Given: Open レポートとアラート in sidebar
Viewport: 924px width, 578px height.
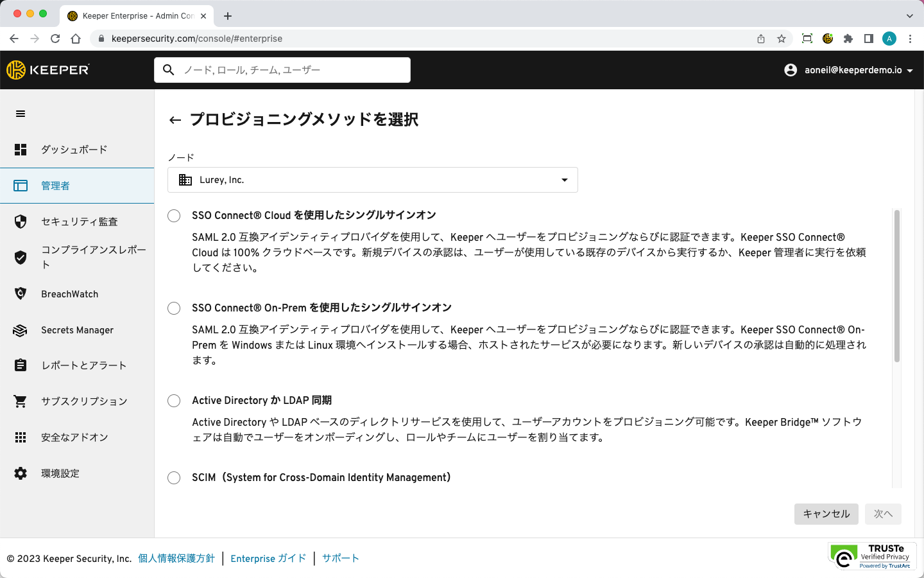Looking at the screenshot, I should (x=83, y=365).
